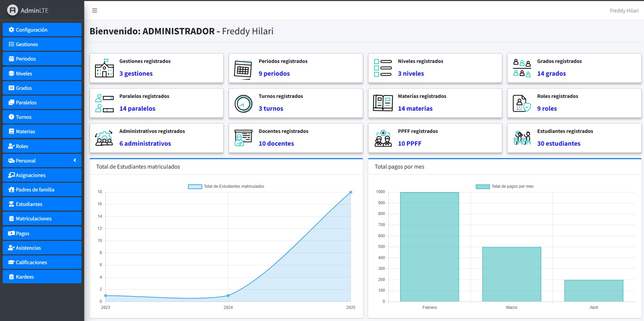Screen dimensions: 644x321
Task: Click the gear team icon for administrativos
Action: 104,138
